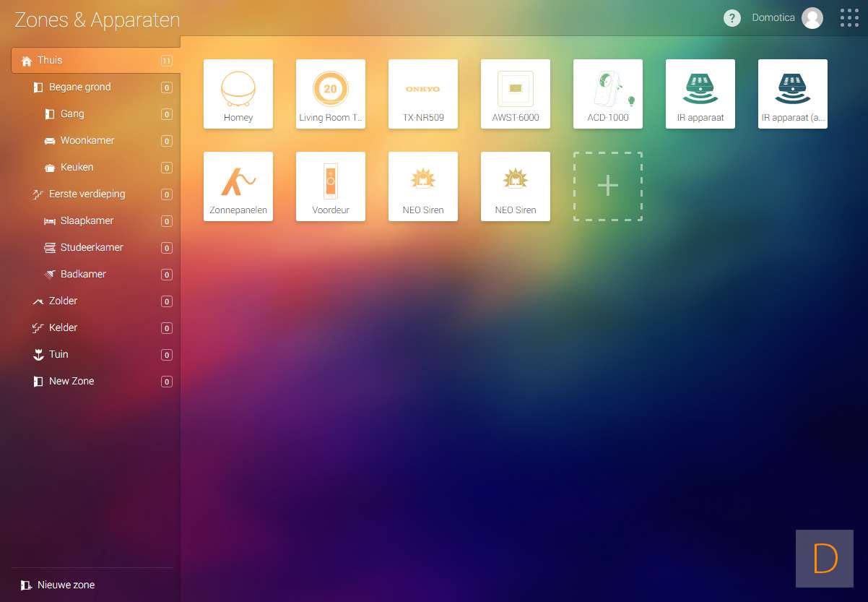Click the Begane grond door icon
868x602 pixels.
(x=38, y=87)
